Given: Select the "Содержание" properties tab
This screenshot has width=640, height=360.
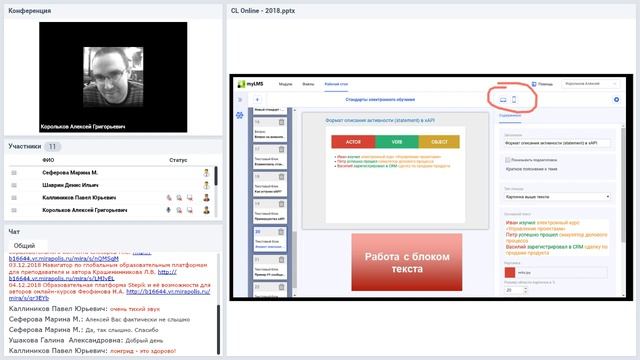Looking at the screenshot, I should (510, 116).
